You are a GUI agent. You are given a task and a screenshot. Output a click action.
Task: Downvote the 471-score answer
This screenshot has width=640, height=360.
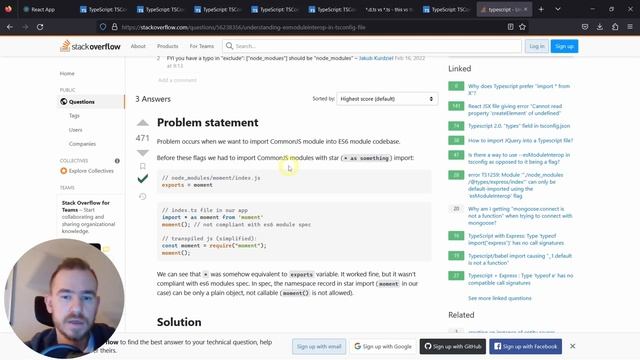142,153
